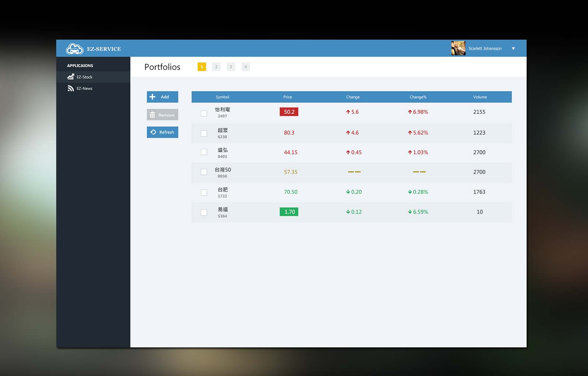Click the circular Refresh arrow icon
The image size is (588, 376).
click(153, 132)
